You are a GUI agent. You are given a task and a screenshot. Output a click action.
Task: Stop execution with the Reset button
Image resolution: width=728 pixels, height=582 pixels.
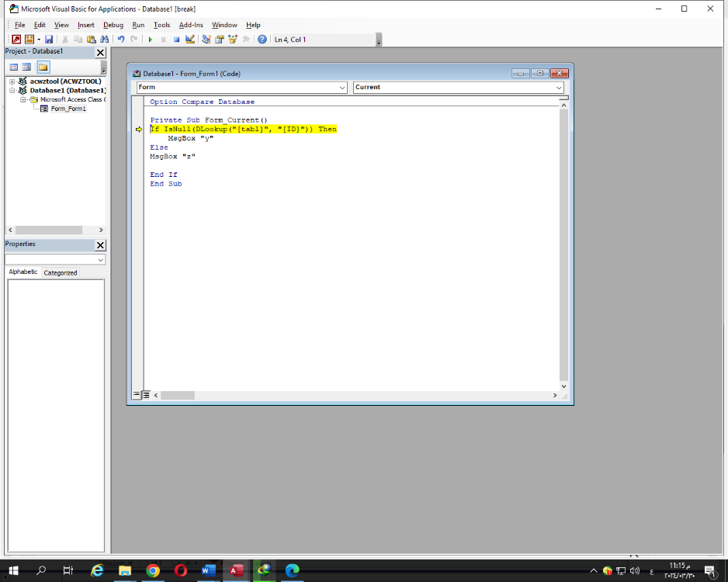176,40
